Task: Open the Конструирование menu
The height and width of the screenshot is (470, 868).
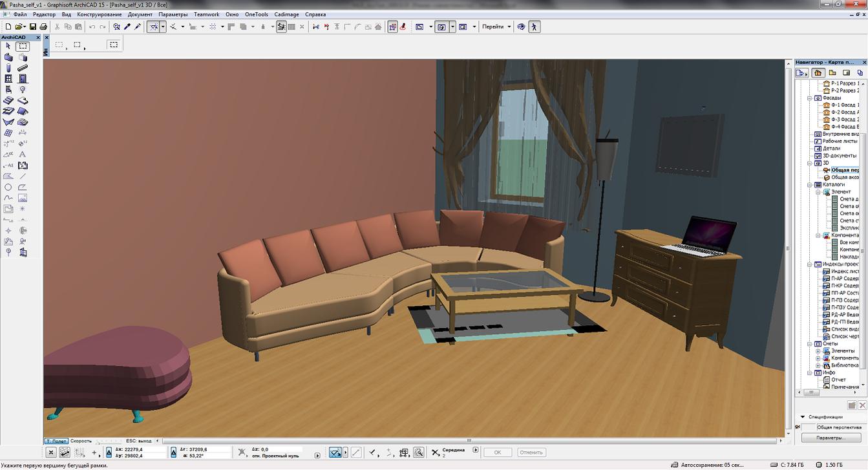Action: tap(99, 14)
